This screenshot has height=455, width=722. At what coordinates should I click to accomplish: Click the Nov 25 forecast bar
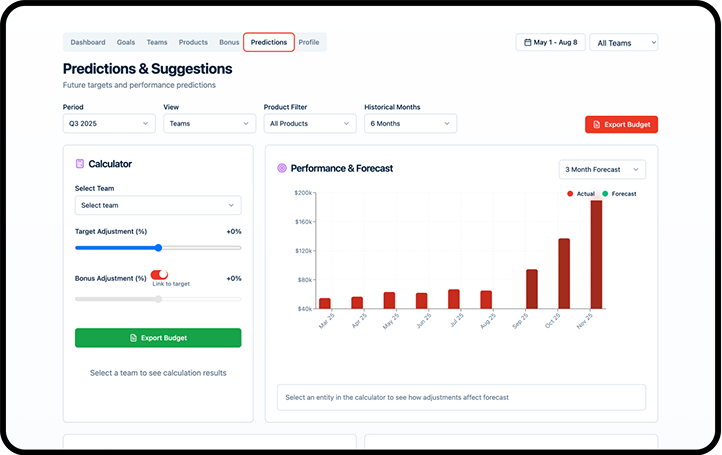coord(596,254)
